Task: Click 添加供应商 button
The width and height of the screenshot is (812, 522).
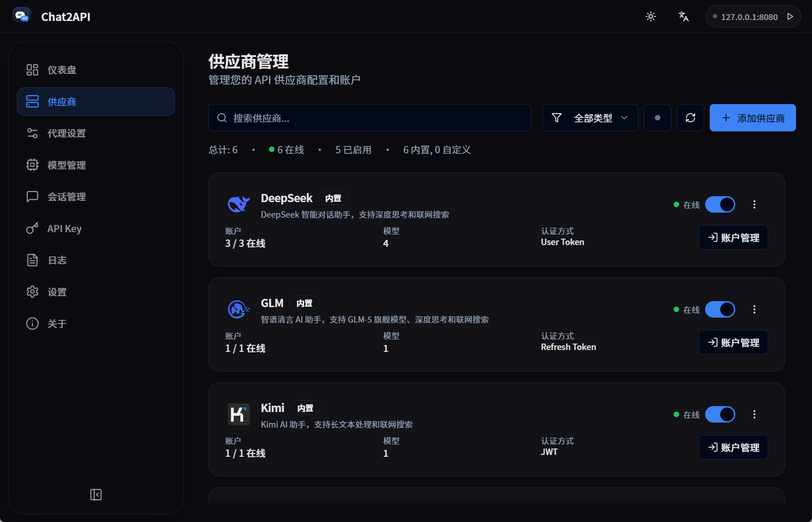Action: tap(753, 118)
